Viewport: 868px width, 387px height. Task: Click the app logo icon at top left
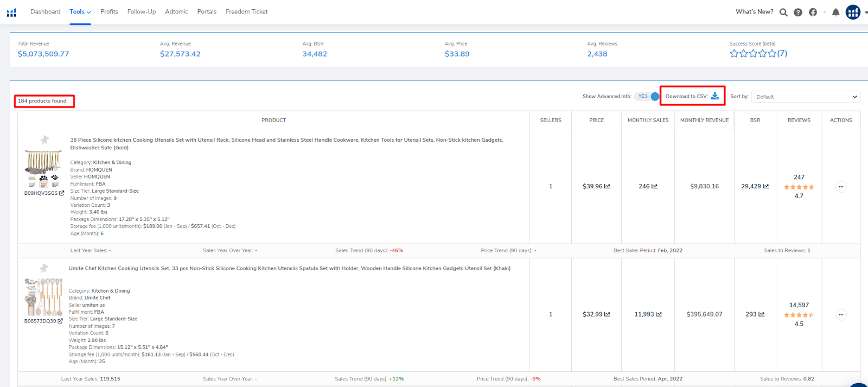coord(11,12)
